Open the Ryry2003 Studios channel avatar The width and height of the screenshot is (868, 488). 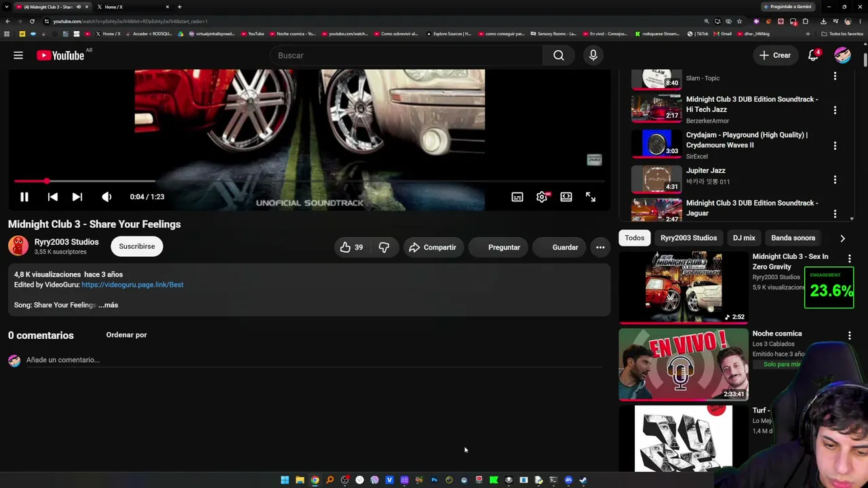18,246
